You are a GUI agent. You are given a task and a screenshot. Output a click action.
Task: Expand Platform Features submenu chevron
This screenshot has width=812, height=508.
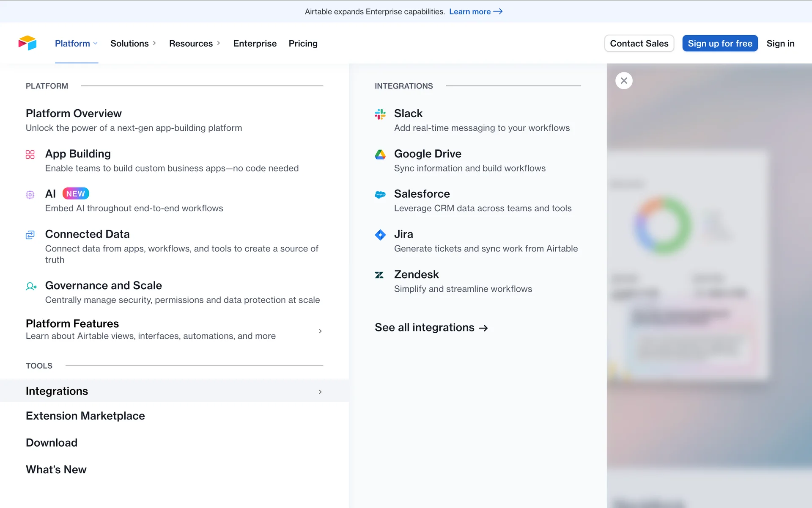point(320,331)
